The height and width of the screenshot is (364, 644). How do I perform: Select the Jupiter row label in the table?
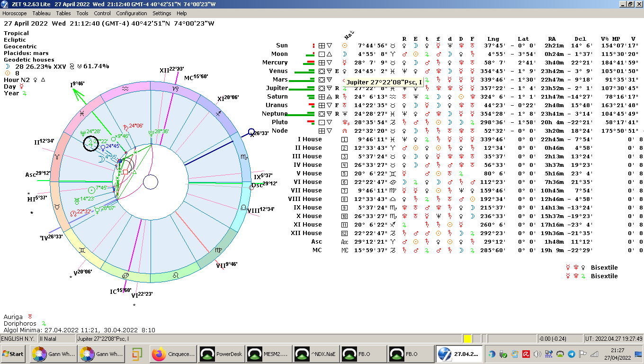(277, 88)
